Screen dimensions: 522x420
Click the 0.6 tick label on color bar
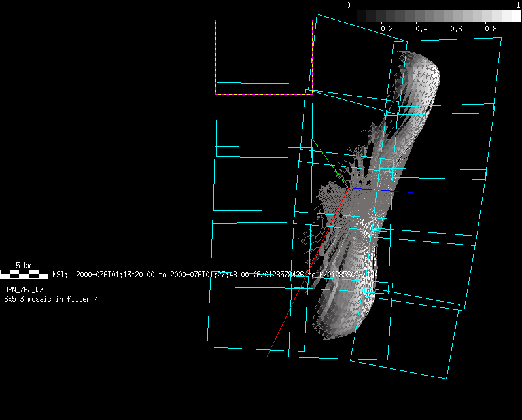tap(456, 29)
